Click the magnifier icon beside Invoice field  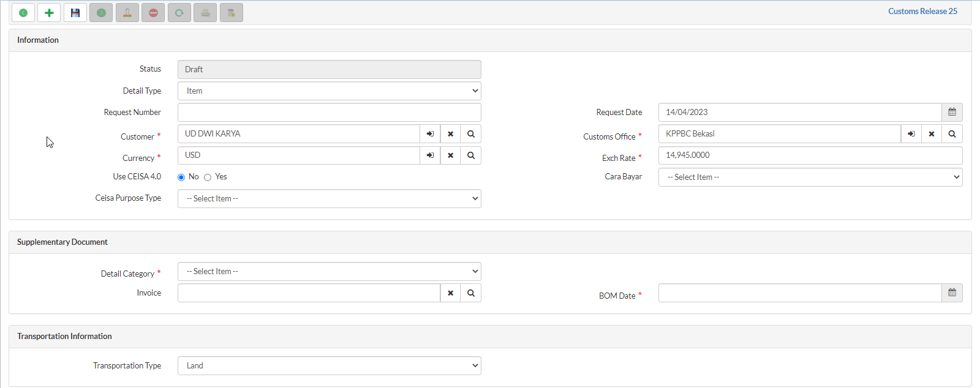[x=470, y=293]
